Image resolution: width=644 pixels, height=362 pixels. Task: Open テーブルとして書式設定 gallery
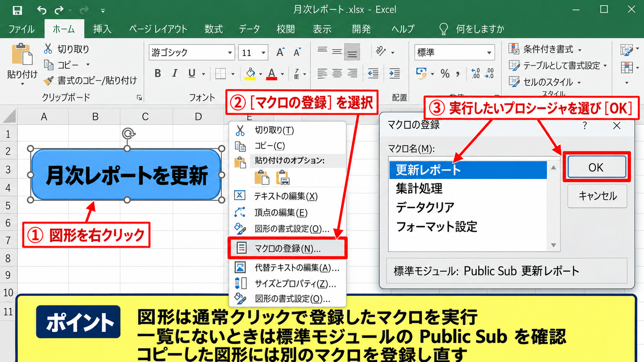pos(558,65)
